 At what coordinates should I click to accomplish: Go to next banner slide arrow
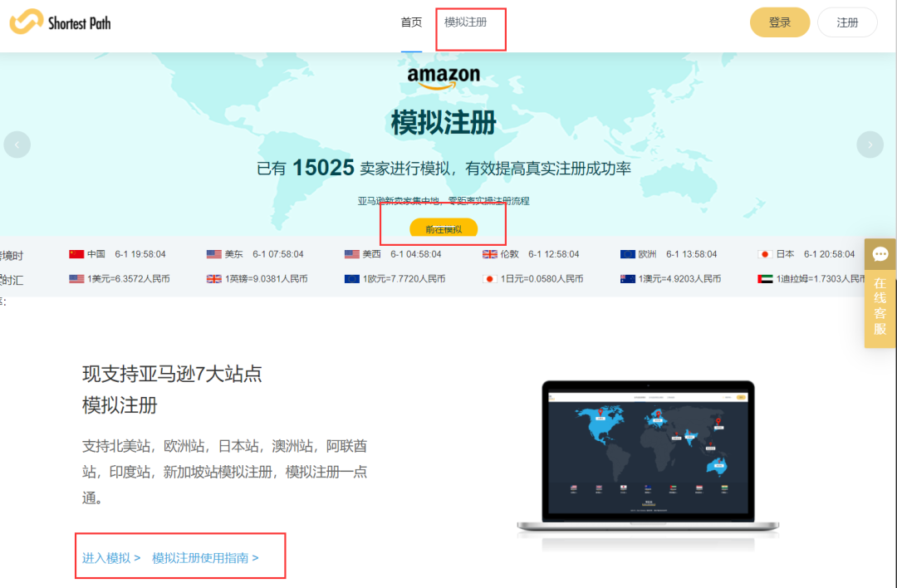(x=870, y=145)
